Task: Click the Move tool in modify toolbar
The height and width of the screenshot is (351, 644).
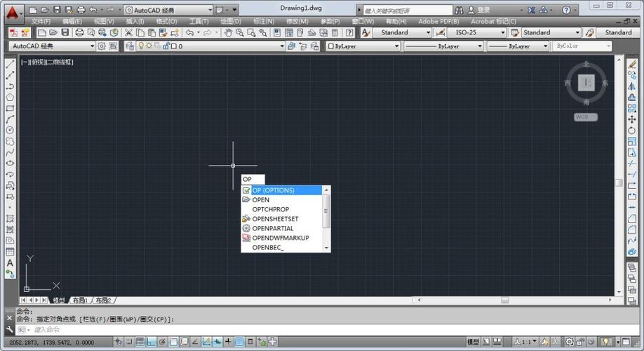Action: 632,119
